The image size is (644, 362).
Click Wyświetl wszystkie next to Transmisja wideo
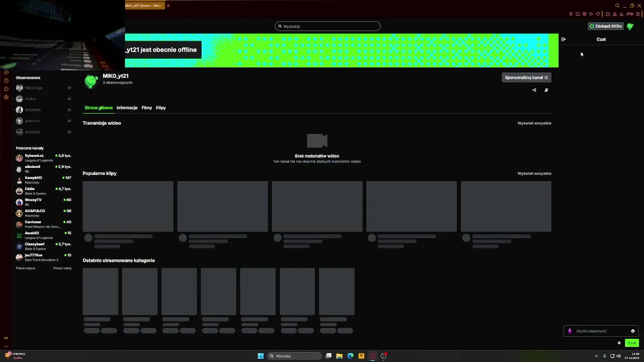(534, 123)
